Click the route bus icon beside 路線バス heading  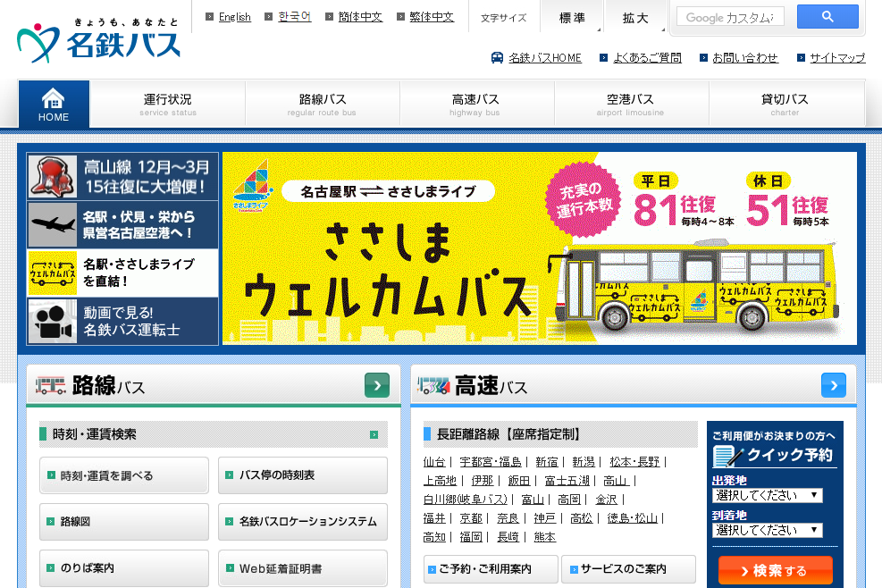point(51,386)
